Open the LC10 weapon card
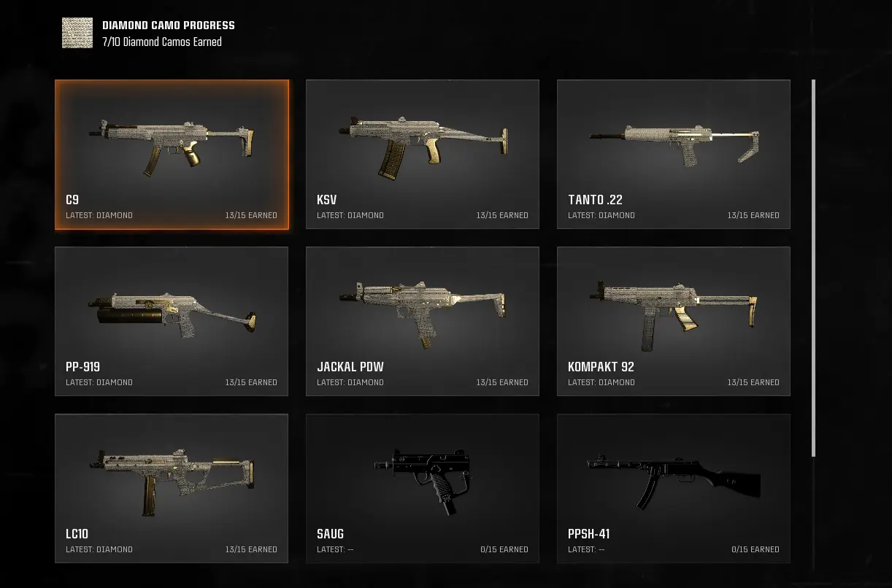The height and width of the screenshot is (588, 892). 172,489
